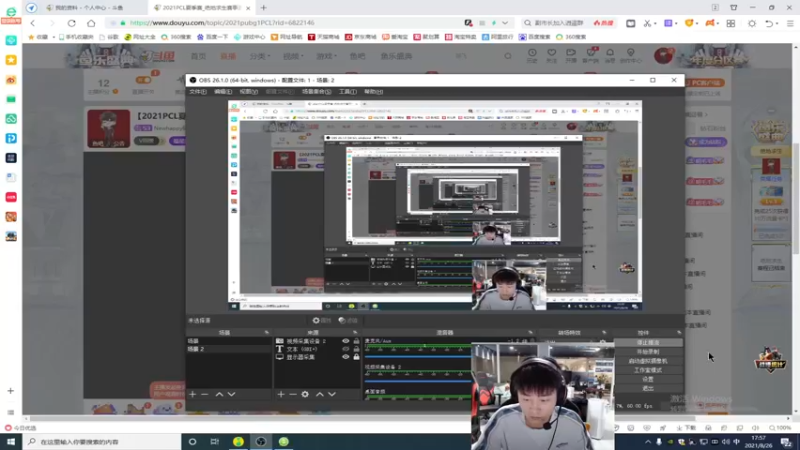Expand the scenes panel dock menu icon

tap(266, 333)
